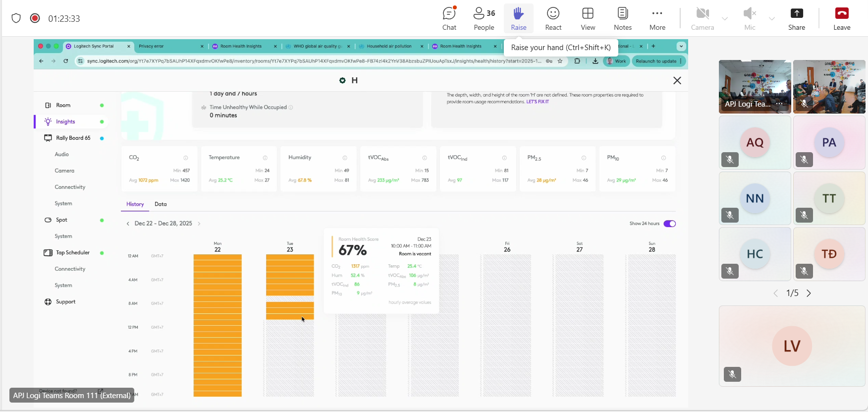Open the Chat panel
868x412 pixels.
449,18
